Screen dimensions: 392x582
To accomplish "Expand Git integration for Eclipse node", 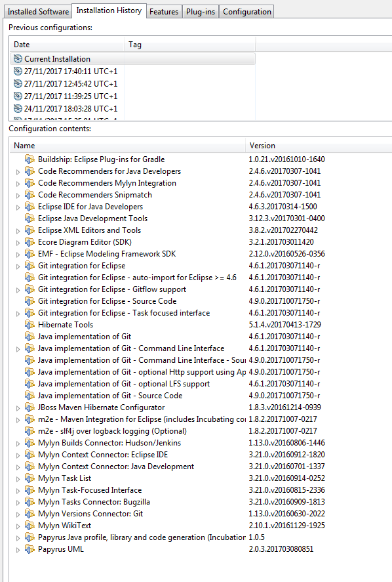I will [x=18, y=266].
